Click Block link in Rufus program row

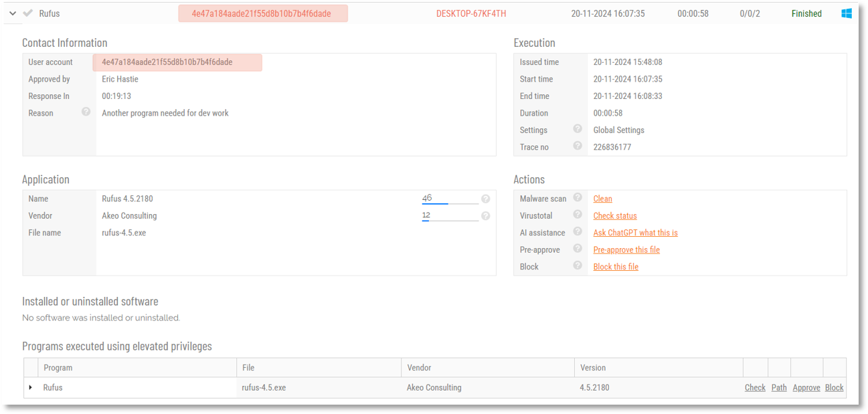[x=834, y=387]
